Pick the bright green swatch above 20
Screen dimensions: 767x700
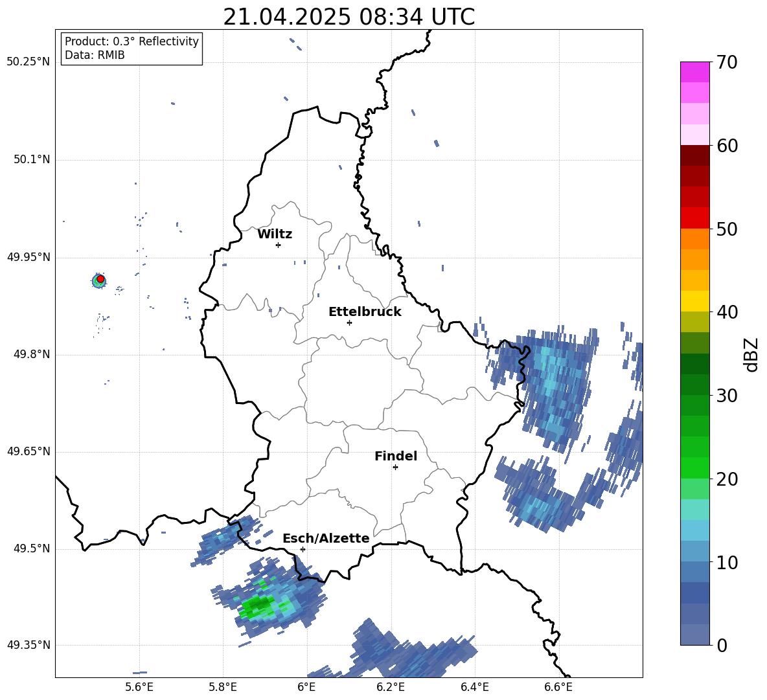(x=694, y=468)
